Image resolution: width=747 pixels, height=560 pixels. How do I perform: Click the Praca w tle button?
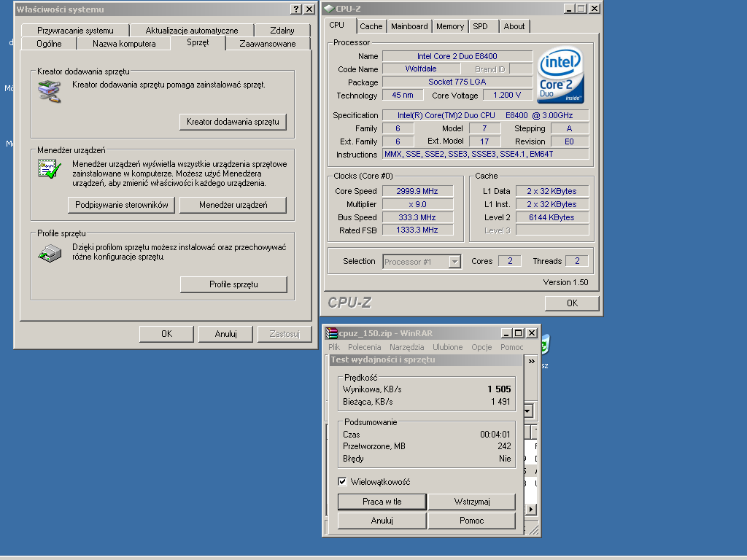pyautogui.click(x=382, y=502)
